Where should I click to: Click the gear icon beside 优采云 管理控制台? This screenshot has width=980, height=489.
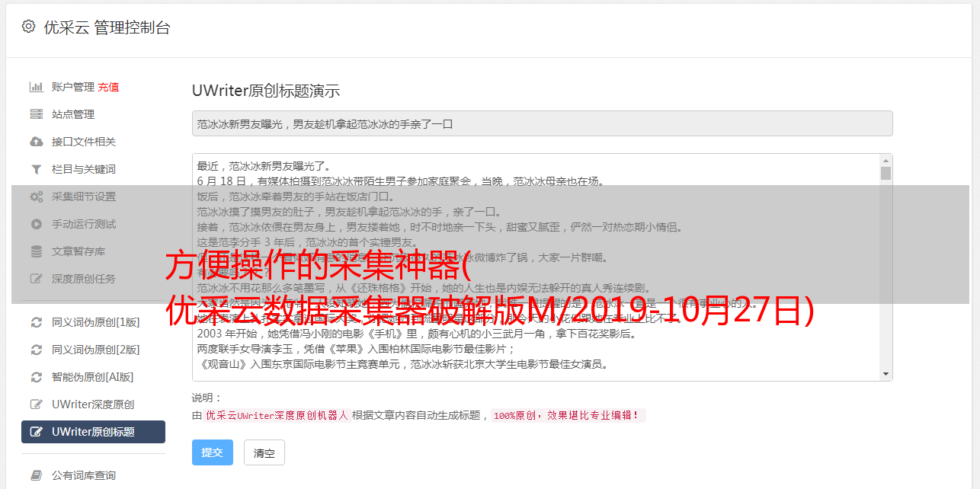tap(28, 27)
